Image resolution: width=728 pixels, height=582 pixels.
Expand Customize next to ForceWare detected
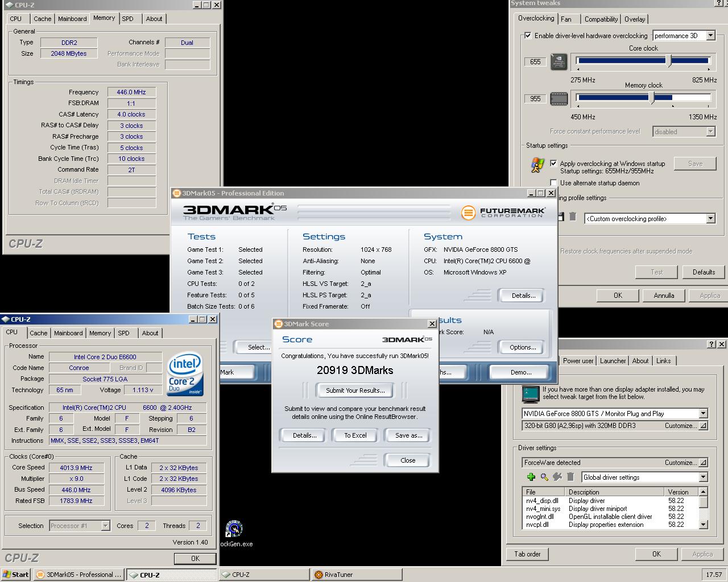click(703, 462)
